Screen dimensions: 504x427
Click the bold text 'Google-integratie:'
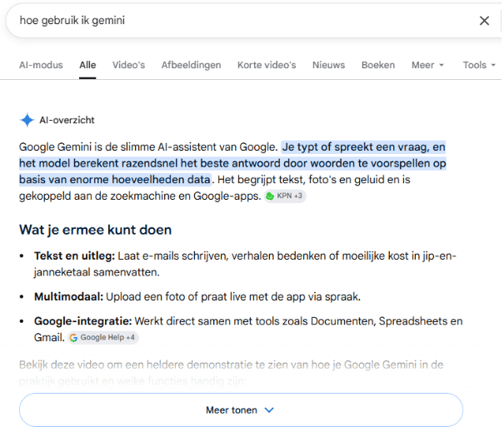point(83,321)
